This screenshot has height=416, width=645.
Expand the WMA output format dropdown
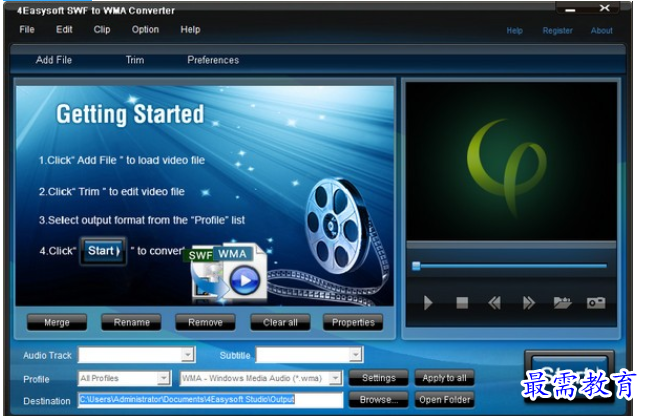(x=336, y=378)
